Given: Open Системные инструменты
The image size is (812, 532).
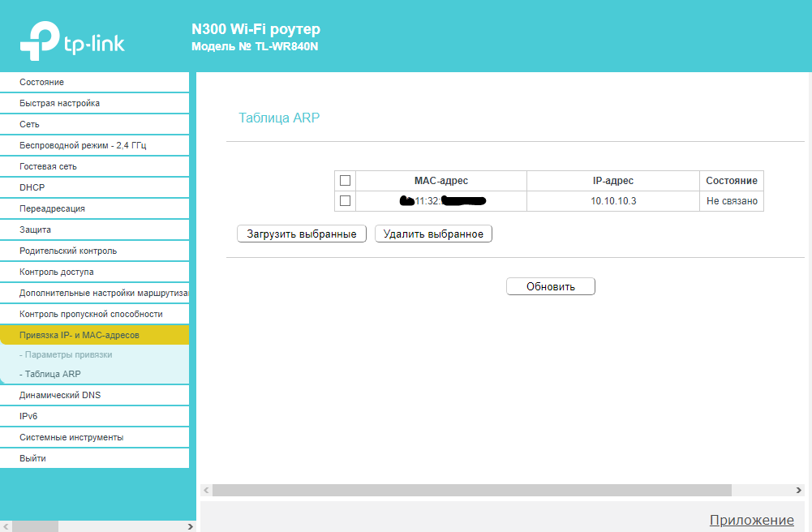Looking at the screenshot, I should (x=94, y=437).
